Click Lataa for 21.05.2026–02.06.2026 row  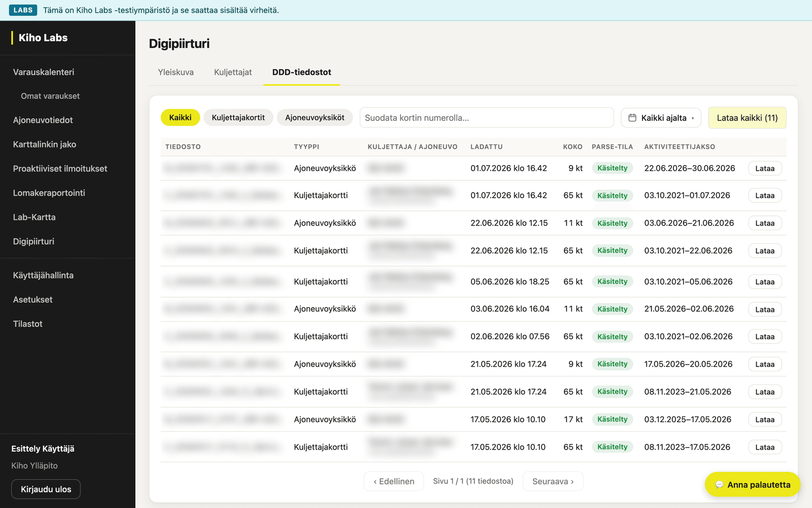coord(765,309)
